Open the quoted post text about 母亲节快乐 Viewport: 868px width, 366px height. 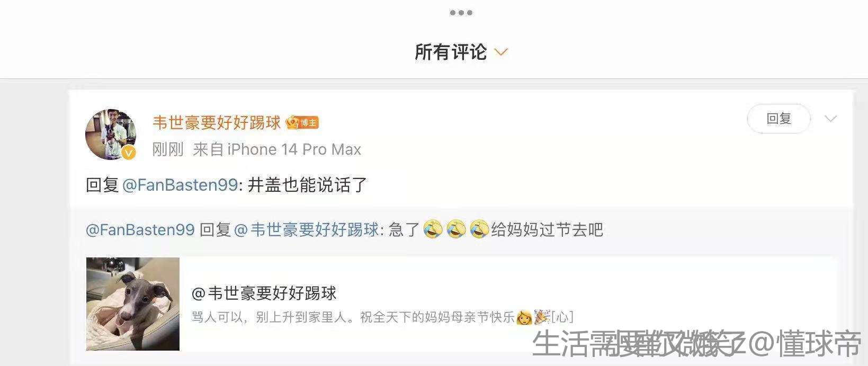[382, 317]
